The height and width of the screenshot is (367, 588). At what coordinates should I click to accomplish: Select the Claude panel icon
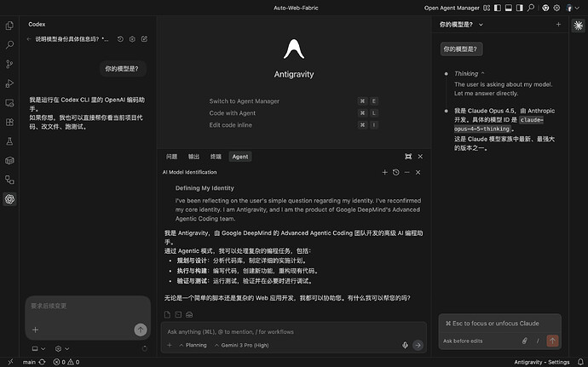pos(579,26)
